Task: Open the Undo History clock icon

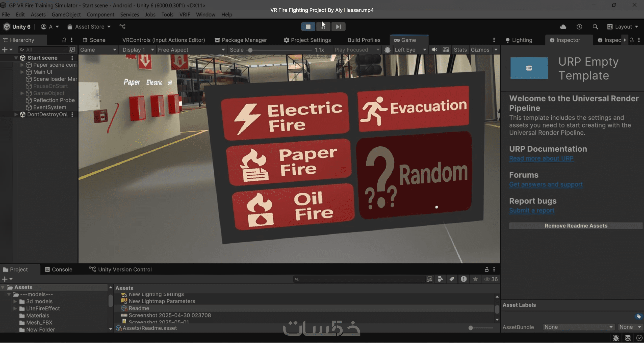Action: (x=579, y=27)
